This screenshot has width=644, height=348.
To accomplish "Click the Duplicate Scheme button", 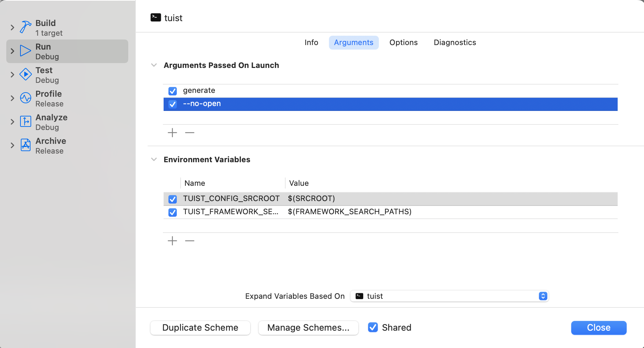I will (200, 328).
